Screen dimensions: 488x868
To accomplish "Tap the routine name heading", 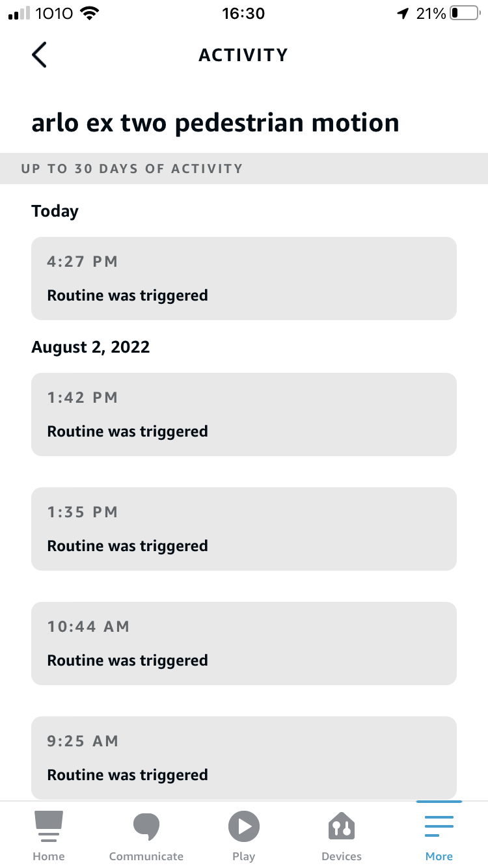I will [215, 122].
